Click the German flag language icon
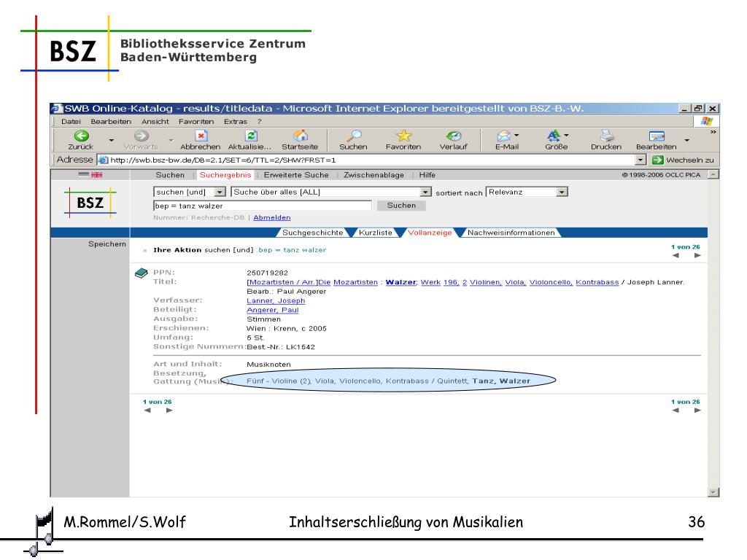The image size is (747, 560). (x=84, y=174)
